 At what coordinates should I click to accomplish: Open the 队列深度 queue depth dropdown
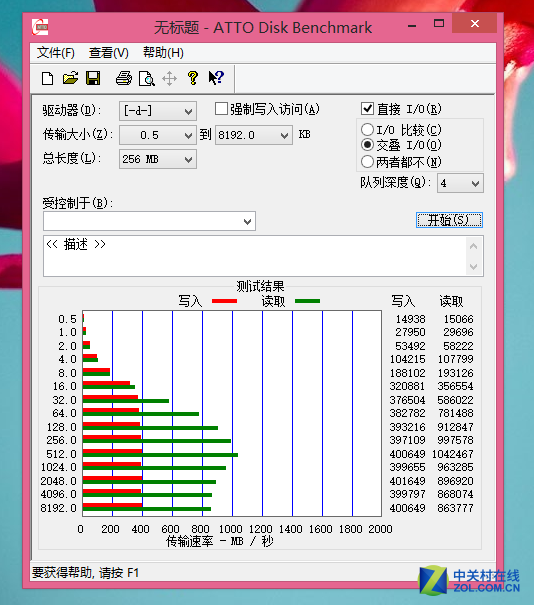pyautogui.click(x=460, y=183)
